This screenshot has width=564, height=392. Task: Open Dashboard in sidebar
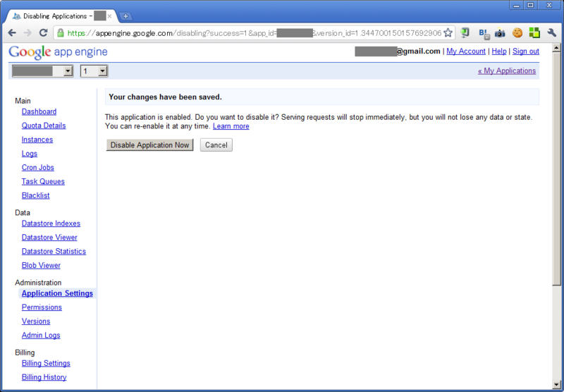click(39, 111)
